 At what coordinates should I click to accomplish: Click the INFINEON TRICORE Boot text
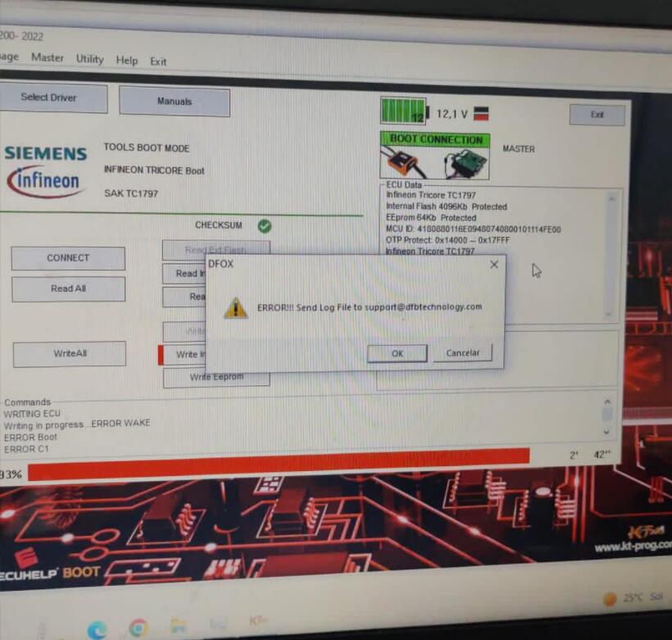[x=154, y=170]
